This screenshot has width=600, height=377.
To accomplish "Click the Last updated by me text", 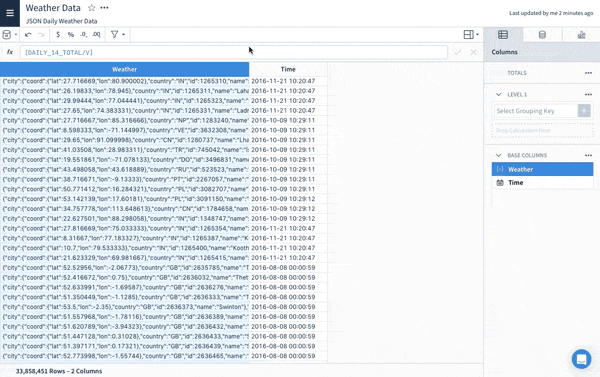I will [551, 13].
